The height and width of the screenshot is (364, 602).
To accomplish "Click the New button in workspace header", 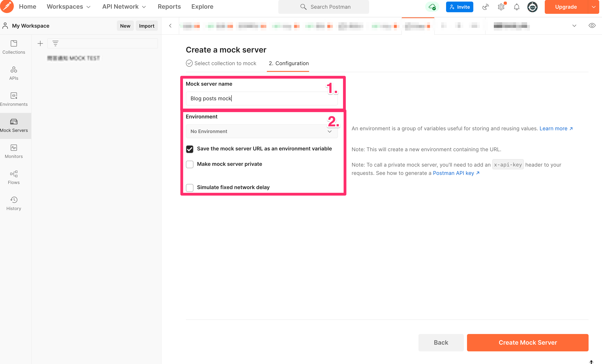I will (x=125, y=26).
